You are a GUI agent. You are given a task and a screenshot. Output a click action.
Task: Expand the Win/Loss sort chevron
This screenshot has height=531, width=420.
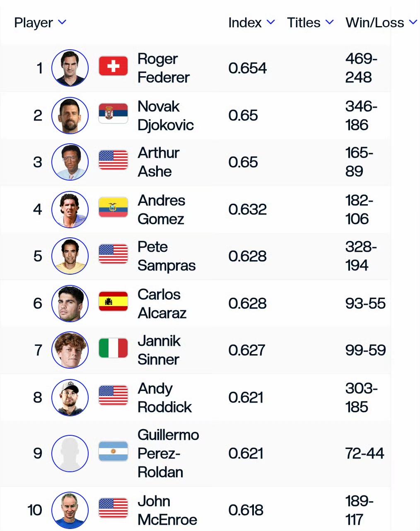point(413,22)
